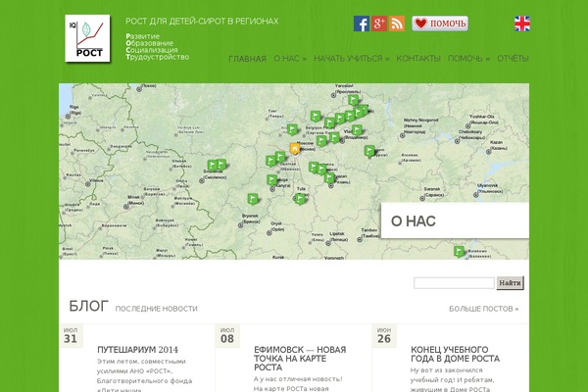Click the flag marker near Murom
The height and width of the screenshot is (392, 588).
click(369, 151)
